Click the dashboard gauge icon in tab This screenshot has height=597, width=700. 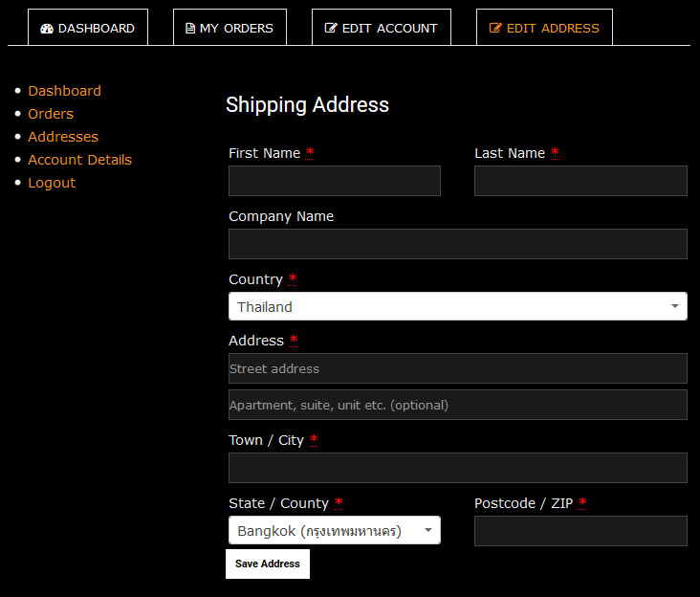[47, 29]
